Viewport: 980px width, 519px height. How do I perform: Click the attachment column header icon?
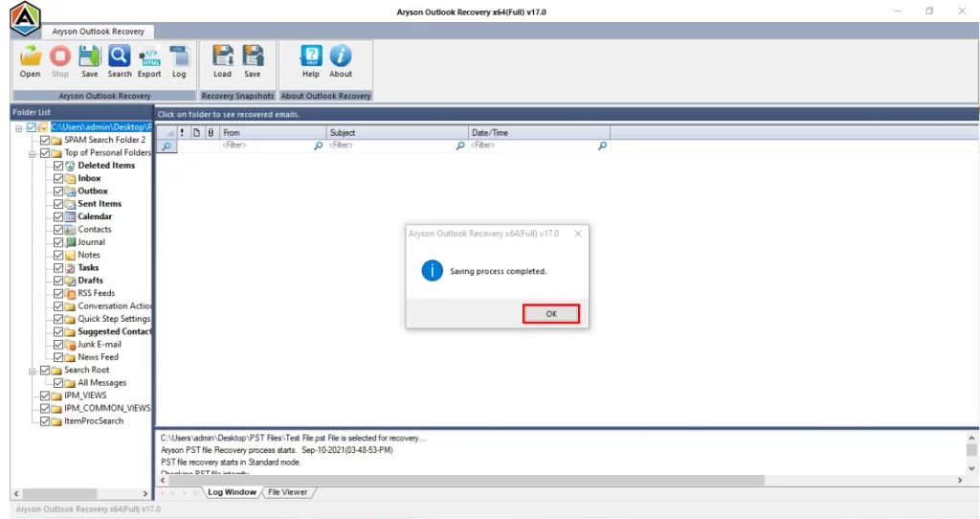click(x=211, y=132)
